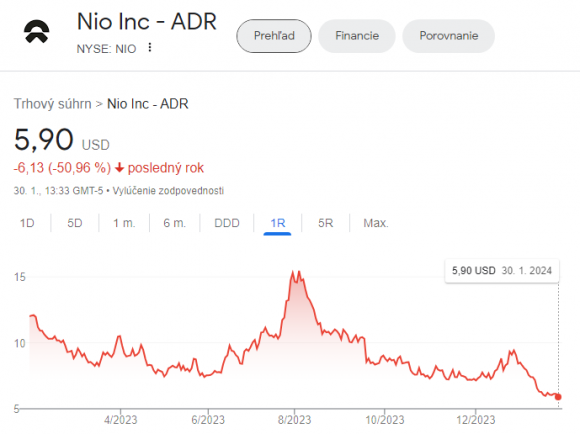
Task: Click the 12/2023 axis label
Action: tap(475, 420)
